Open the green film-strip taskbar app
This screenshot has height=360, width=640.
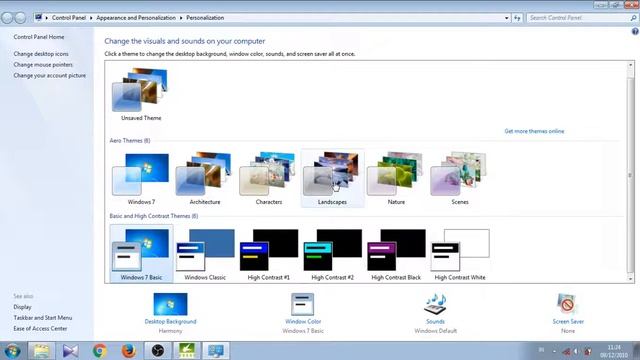pos(187,351)
